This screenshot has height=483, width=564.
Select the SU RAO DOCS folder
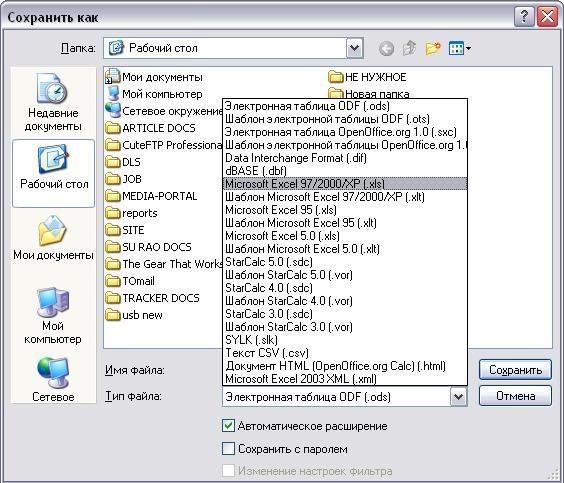point(148,247)
